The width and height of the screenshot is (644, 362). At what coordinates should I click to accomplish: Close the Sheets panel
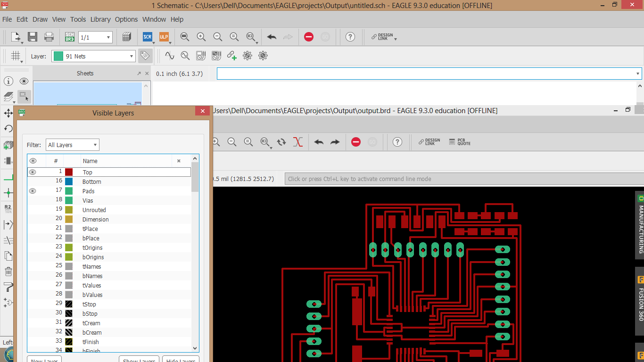[x=146, y=74]
